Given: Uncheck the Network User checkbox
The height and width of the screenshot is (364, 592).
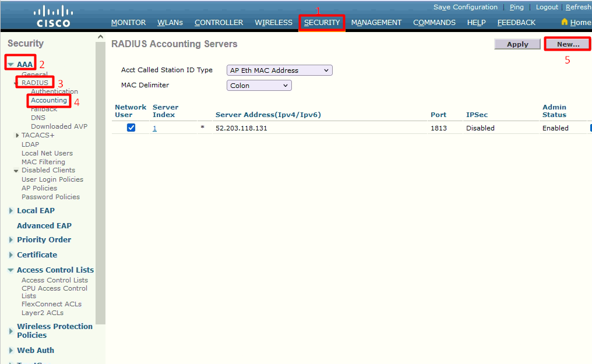Looking at the screenshot, I should 131,128.
